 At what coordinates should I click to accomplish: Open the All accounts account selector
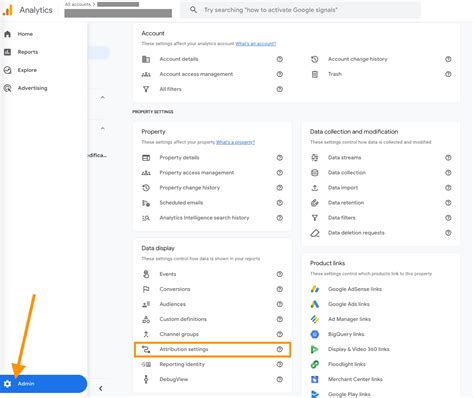pyautogui.click(x=118, y=9)
